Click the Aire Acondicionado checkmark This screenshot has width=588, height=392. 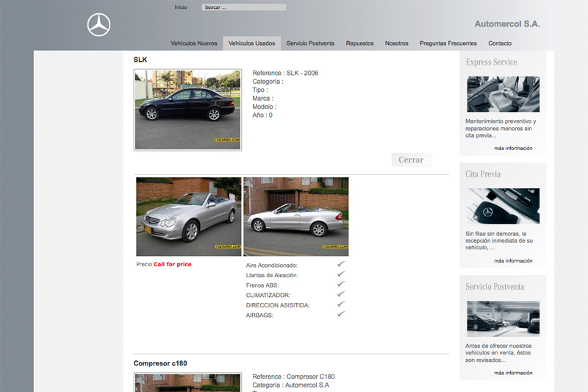pos(341,264)
